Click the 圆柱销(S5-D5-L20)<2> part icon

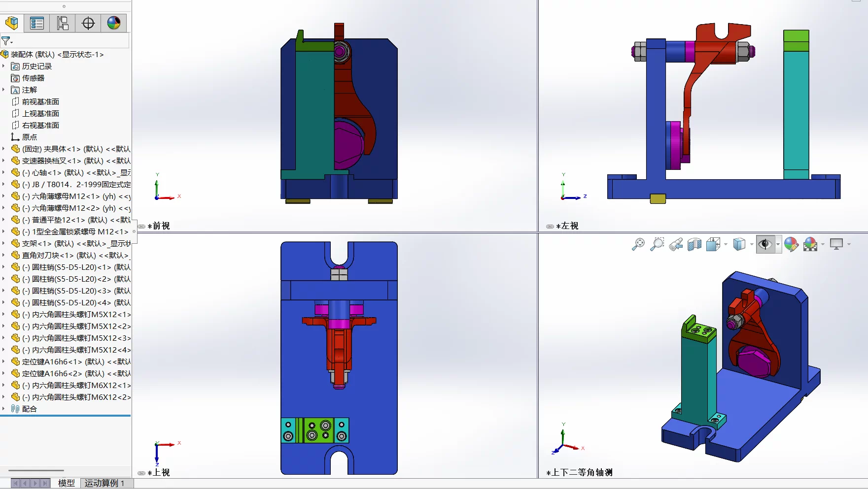click(x=15, y=279)
